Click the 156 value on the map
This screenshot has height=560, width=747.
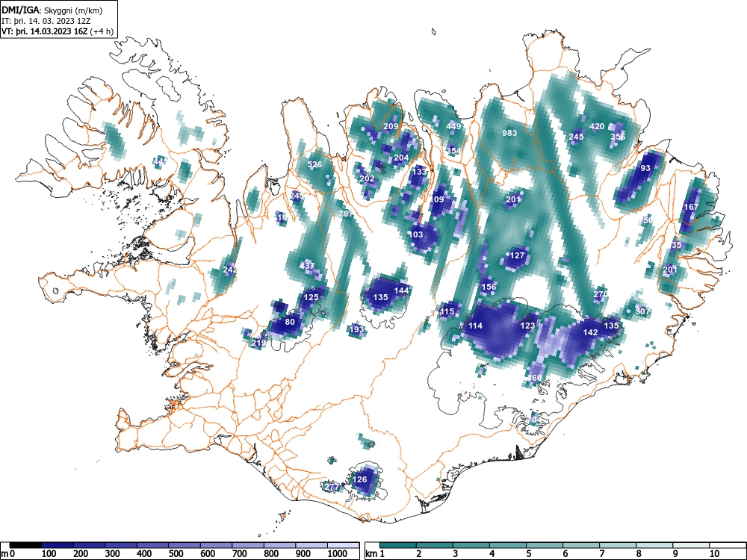coord(489,287)
